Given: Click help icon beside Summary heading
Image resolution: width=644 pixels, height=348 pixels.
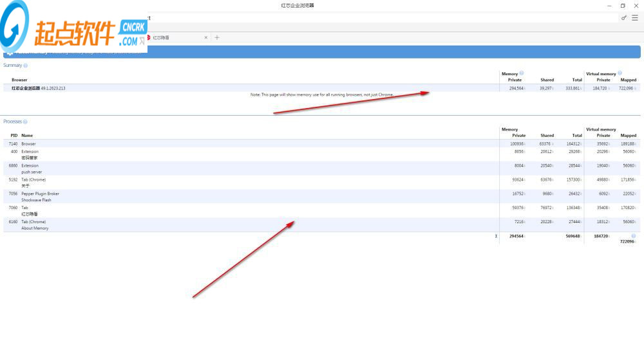Looking at the screenshot, I should pos(26,65).
